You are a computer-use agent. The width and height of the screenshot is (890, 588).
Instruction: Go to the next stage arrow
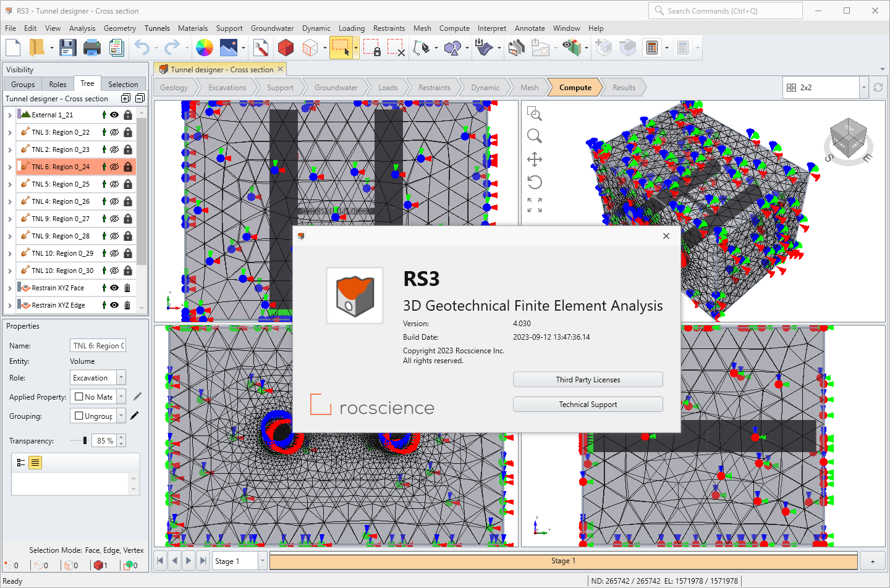(189, 561)
